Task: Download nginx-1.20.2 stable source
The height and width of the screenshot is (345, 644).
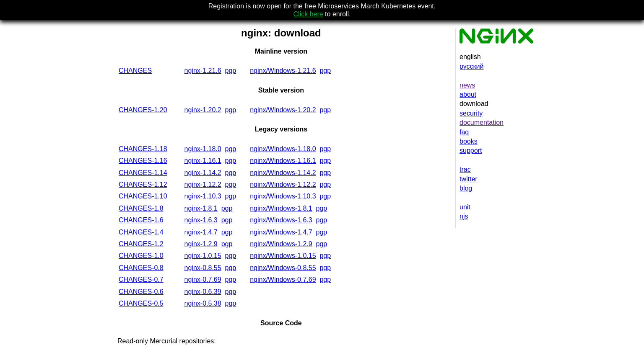Action: (x=203, y=110)
